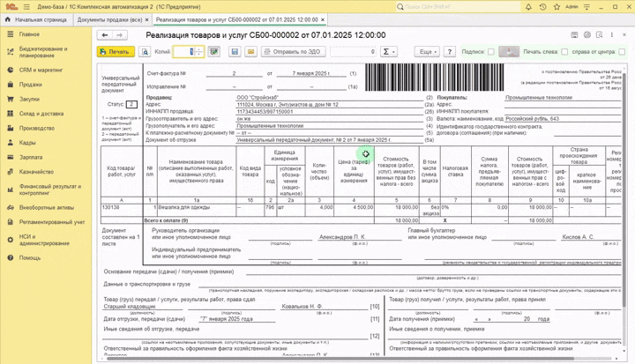635x364 pixels.
Task: Click the chief accountant name Кислов А. С.
Action: pos(578,237)
